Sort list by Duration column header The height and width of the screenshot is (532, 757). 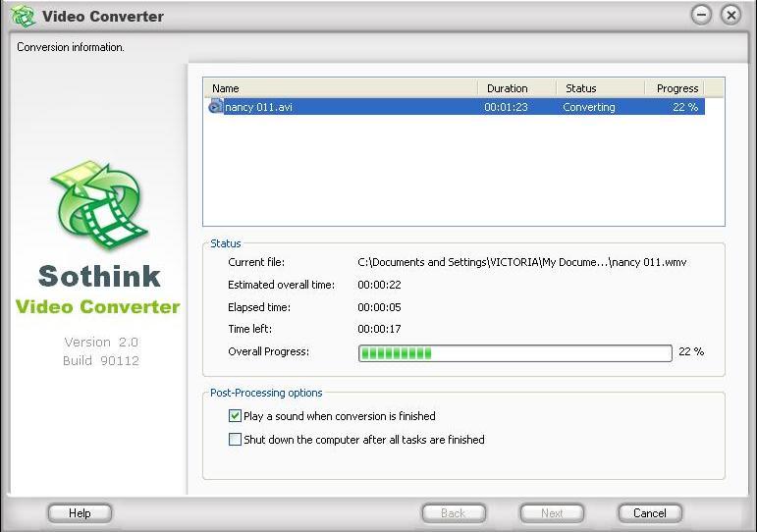click(x=517, y=88)
